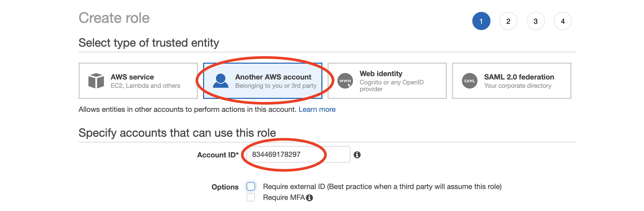Jump to wizard step 4
This screenshot has width=644, height=211.
[563, 21]
